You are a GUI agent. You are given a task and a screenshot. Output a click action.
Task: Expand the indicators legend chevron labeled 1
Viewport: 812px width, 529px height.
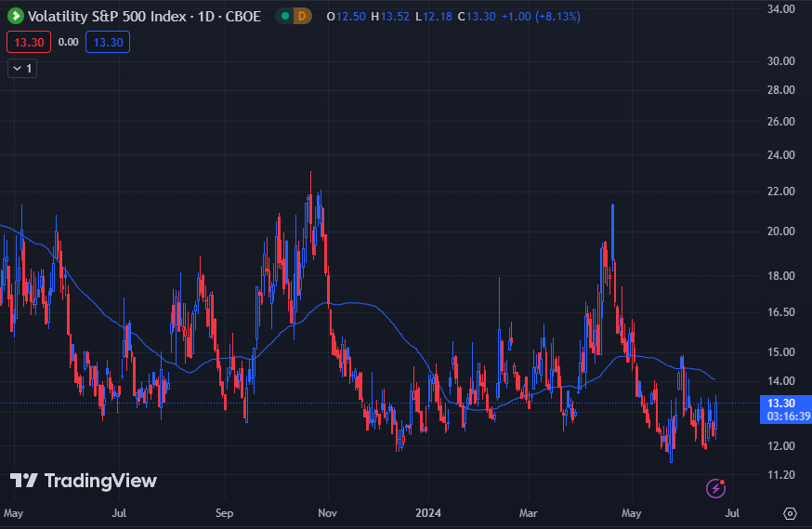point(22,69)
